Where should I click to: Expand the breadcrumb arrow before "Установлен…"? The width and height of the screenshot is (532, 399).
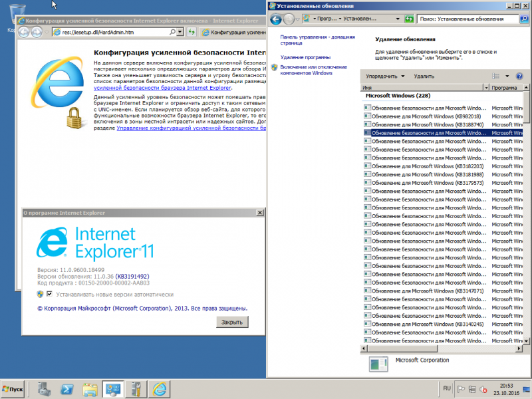[x=340, y=19]
